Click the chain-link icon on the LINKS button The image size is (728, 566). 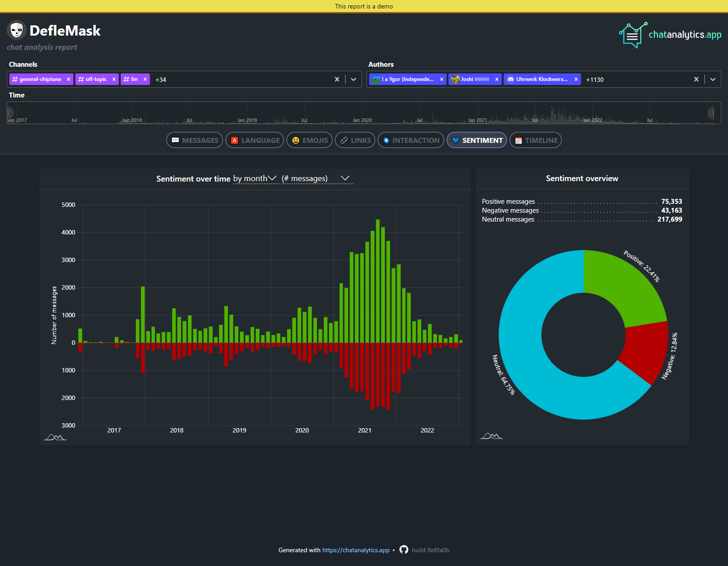pyautogui.click(x=344, y=140)
